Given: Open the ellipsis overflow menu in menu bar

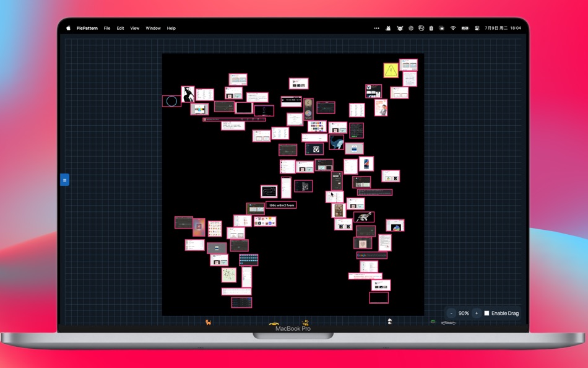Looking at the screenshot, I should pyautogui.click(x=376, y=28).
